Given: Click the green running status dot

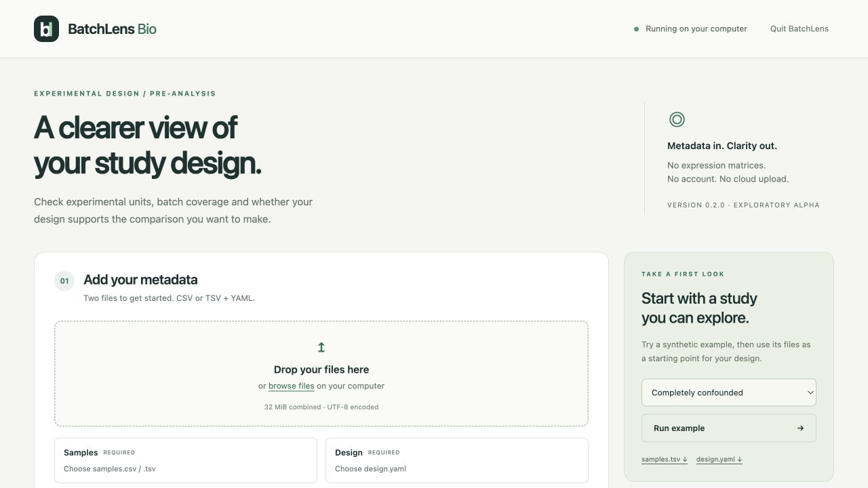Looking at the screenshot, I should (636, 29).
